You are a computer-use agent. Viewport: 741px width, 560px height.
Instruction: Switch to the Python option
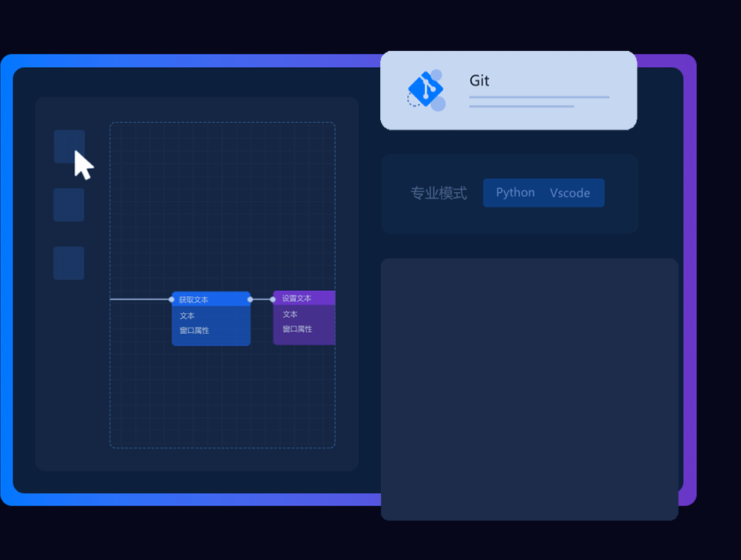point(515,193)
